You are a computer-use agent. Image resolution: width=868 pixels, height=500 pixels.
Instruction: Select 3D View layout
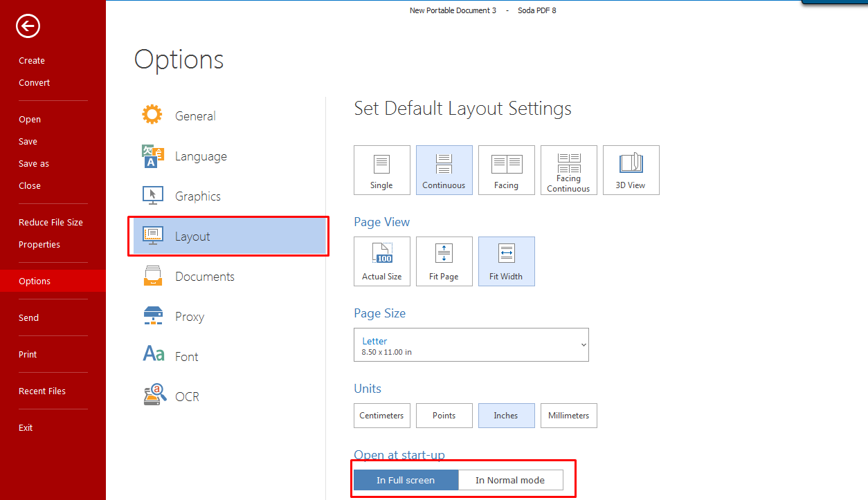pyautogui.click(x=631, y=170)
